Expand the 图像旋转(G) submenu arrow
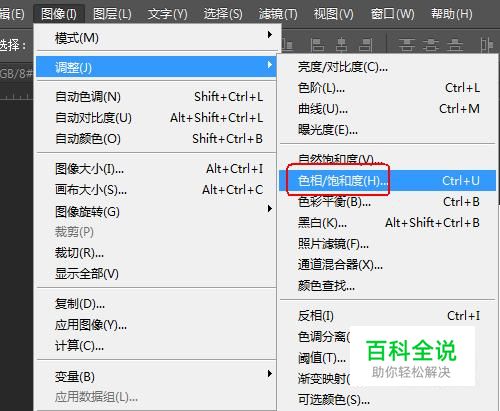The width and height of the screenshot is (500, 411). (x=270, y=209)
